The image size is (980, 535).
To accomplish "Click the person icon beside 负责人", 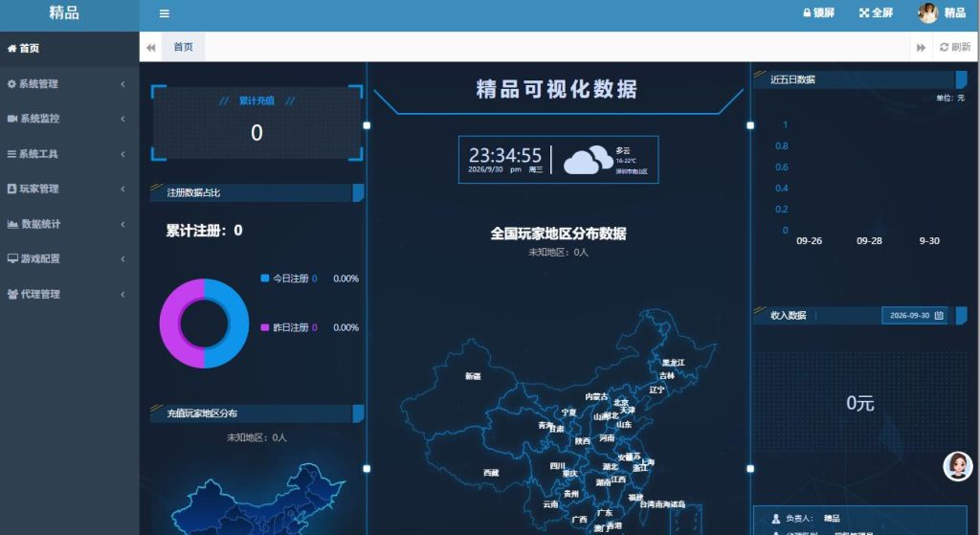I will [775, 518].
